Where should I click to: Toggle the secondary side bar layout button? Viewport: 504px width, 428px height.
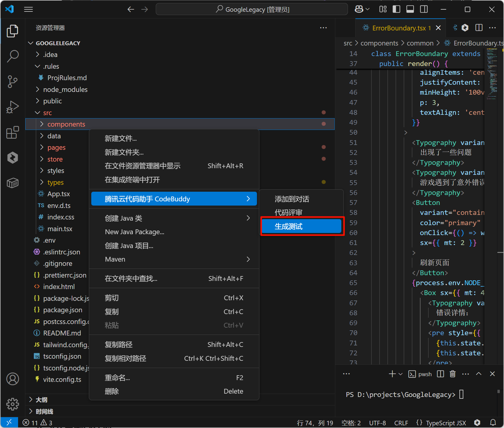(x=424, y=9)
